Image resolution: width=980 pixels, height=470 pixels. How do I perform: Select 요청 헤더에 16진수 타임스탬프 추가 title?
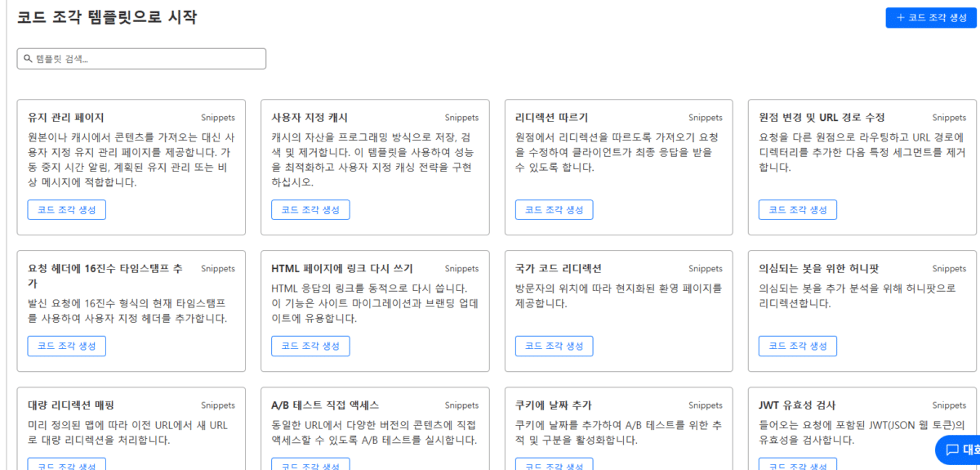105,275
